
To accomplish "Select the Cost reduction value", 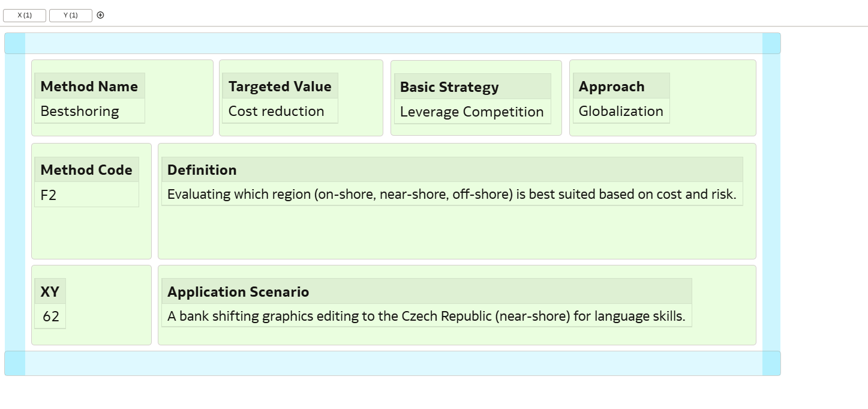I will pos(276,111).
